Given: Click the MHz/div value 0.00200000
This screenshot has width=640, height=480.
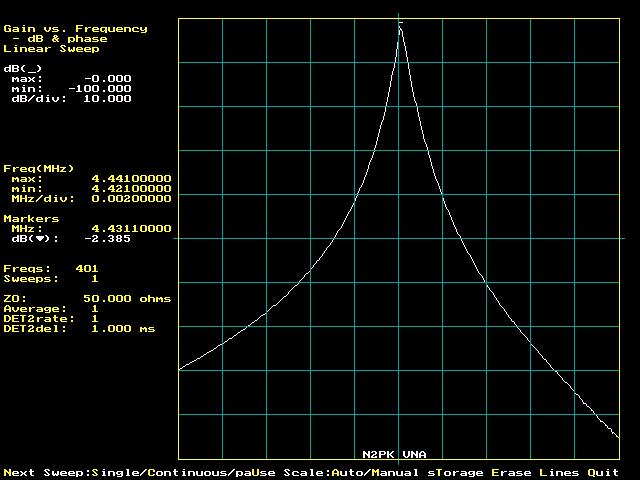Looking at the screenshot, I should point(131,199).
